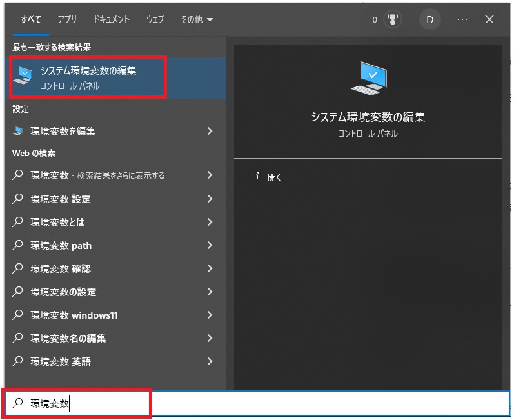
Task: Open システム環境変数の編集 best match result
Action: coord(115,77)
